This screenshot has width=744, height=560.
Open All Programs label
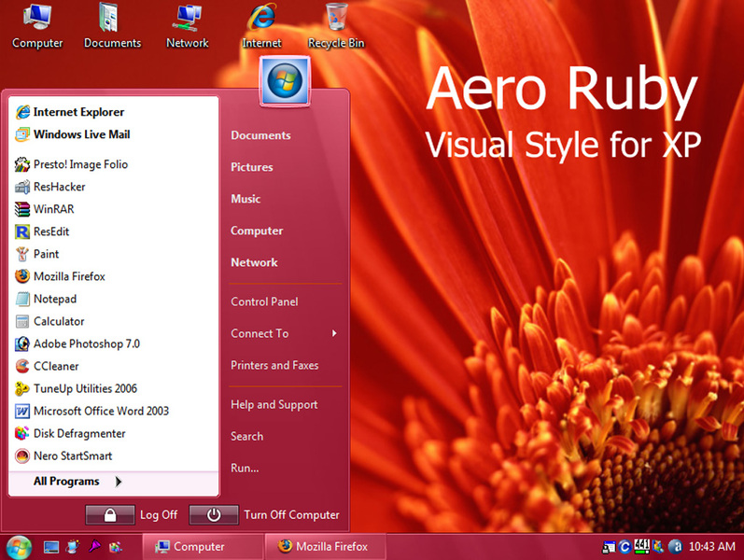(x=66, y=482)
